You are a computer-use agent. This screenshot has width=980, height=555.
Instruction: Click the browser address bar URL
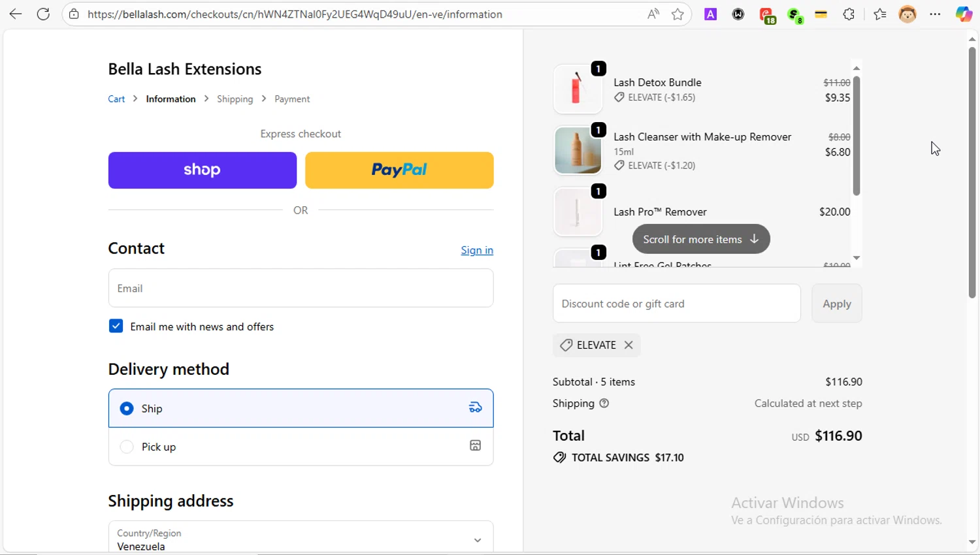tap(295, 14)
